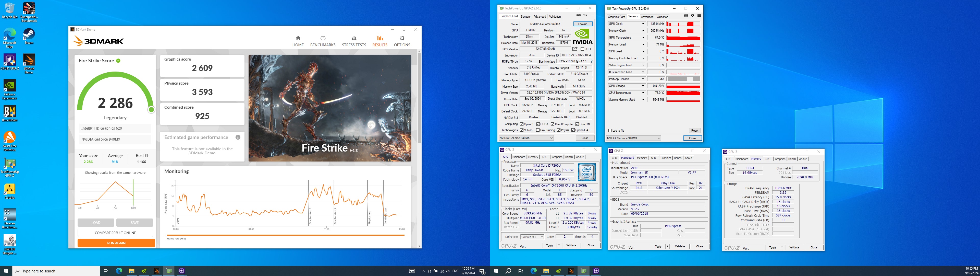
Task: Select Steam desktop icon
Action: pyautogui.click(x=29, y=37)
